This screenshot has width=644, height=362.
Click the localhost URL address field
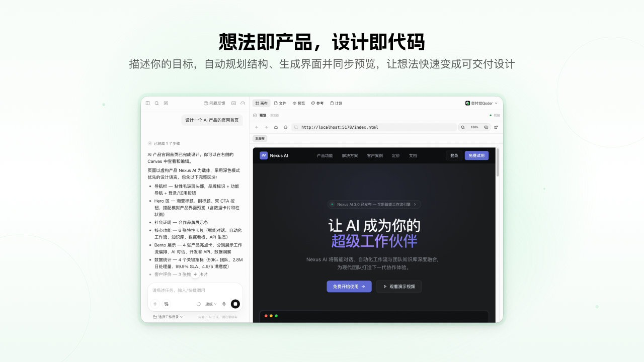click(374, 127)
